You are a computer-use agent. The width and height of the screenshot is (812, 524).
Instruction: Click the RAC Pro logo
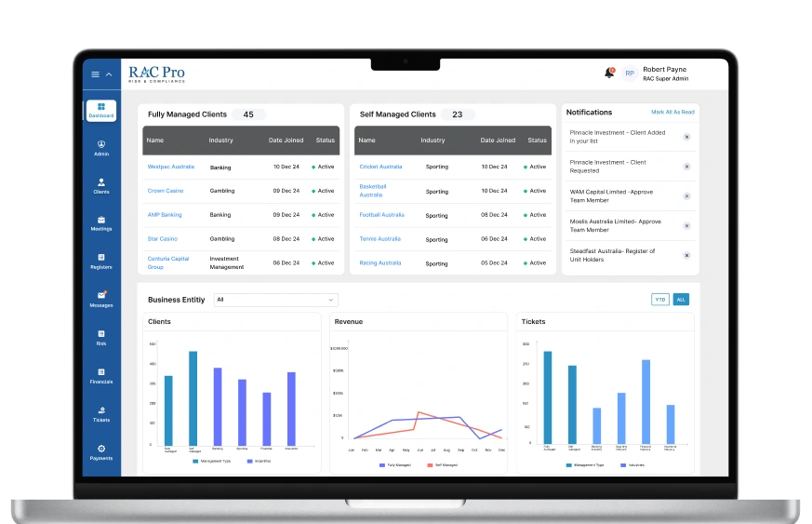pyautogui.click(x=156, y=74)
